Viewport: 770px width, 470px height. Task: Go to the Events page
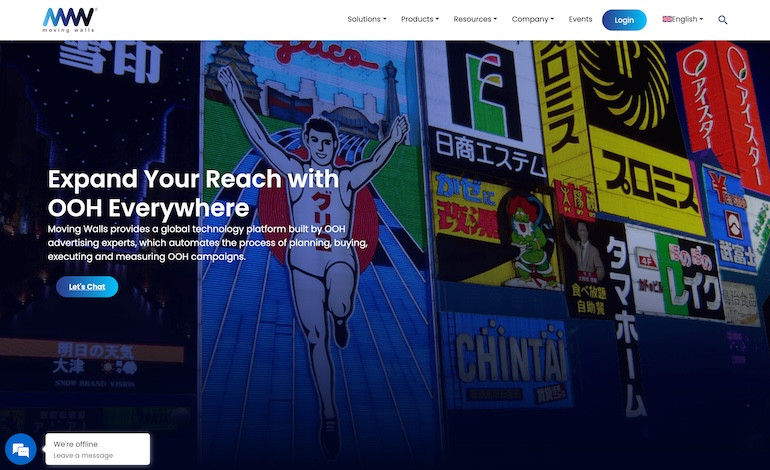click(580, 19)
